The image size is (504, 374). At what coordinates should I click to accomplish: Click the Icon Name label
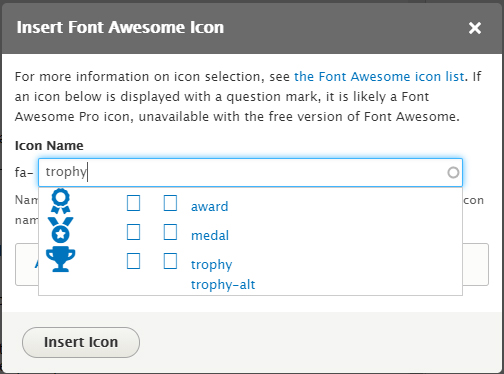pos(49,146)
